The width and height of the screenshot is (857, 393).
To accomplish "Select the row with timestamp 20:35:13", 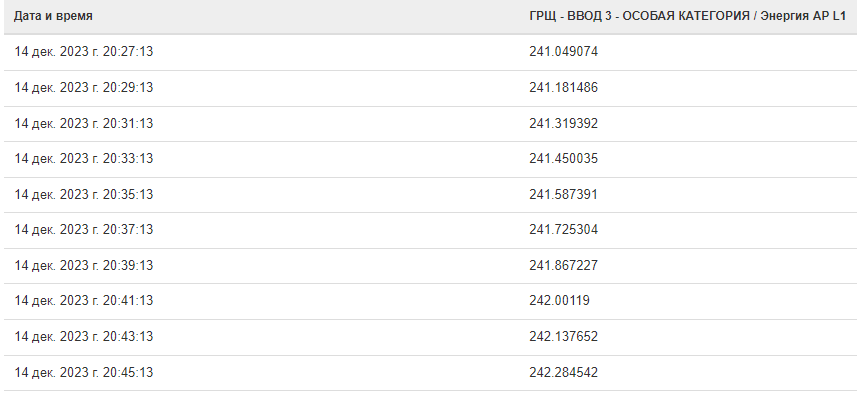I will click(x=430, y=195).
